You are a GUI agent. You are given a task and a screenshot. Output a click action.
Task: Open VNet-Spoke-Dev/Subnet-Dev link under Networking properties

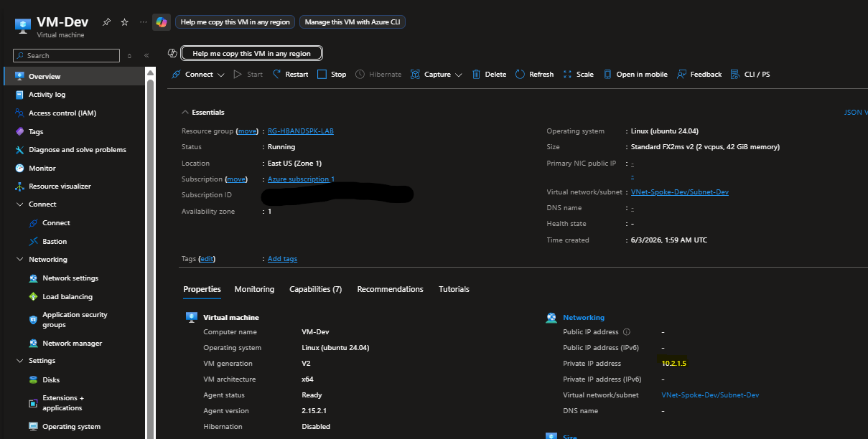point(710,395)
